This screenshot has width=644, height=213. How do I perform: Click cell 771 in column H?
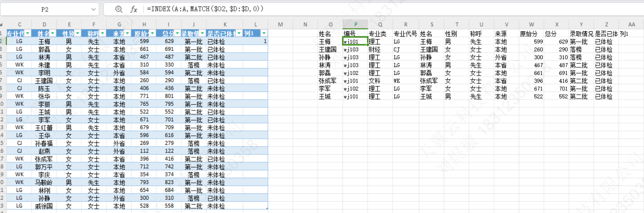[x=144, y=96]
